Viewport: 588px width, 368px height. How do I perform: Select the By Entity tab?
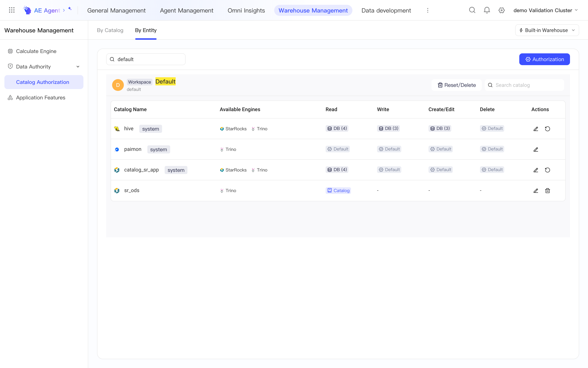[x=146, y=30]
